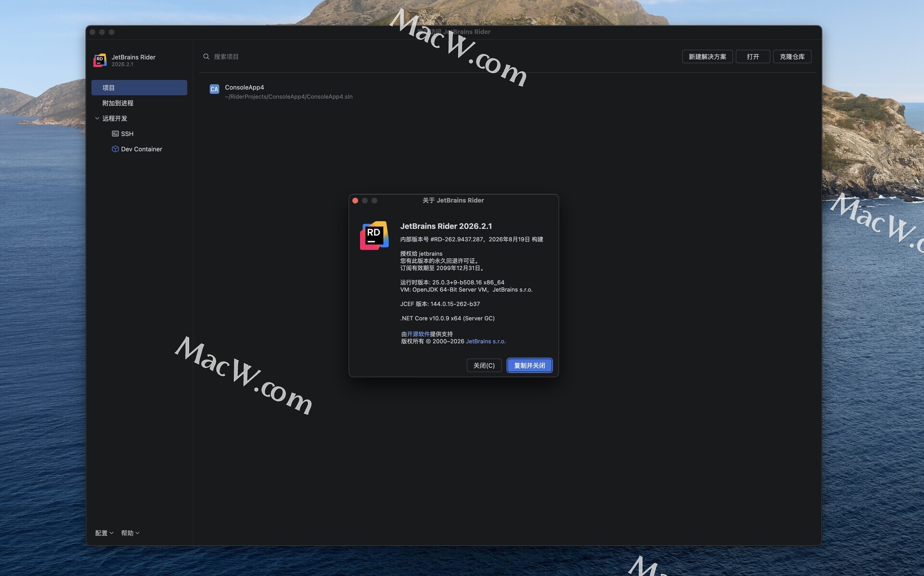This screenshot has width=924, height=576.
Task: Click the ConsoleApp4.sln path text
Action: [x=289, y=97]
